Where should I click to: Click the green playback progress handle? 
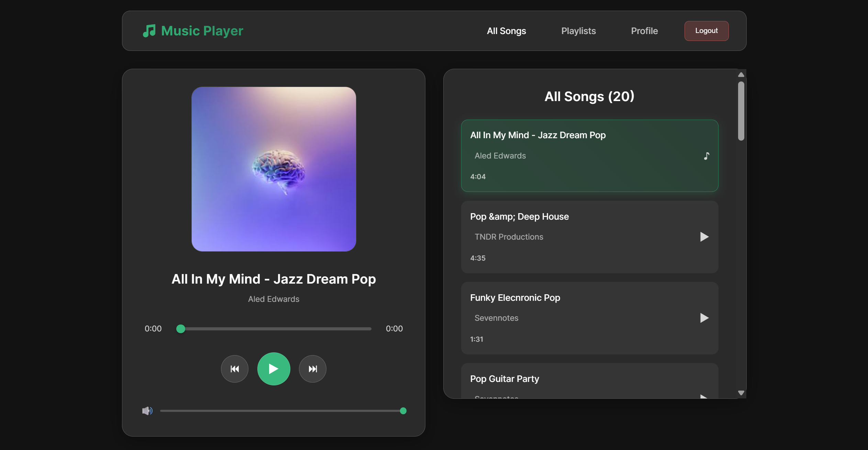coord(180,329)
